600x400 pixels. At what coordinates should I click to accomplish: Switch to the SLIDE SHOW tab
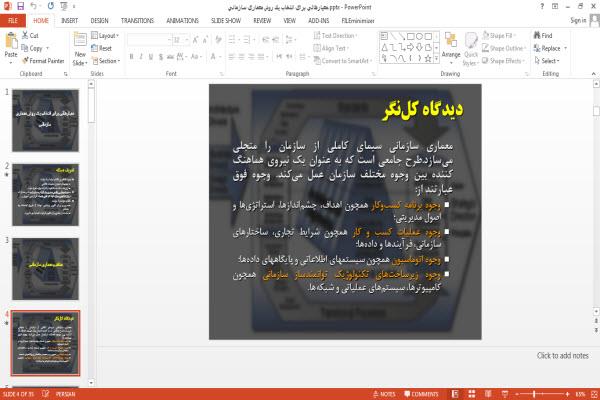tap(226, 21)
